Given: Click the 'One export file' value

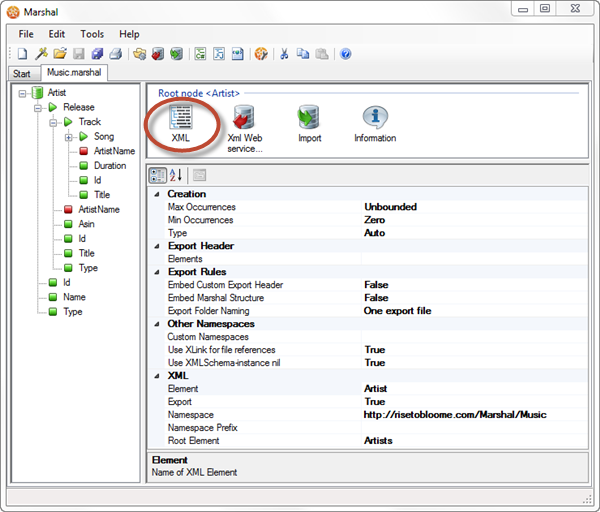Looking at the screenshot, I should [x=398, y=311].
